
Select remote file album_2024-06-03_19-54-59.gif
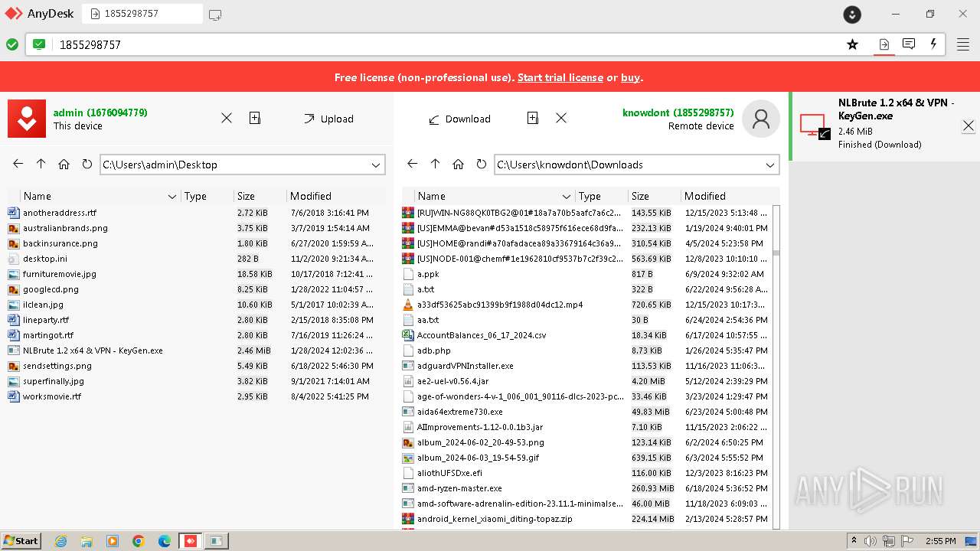coord(586,458)
